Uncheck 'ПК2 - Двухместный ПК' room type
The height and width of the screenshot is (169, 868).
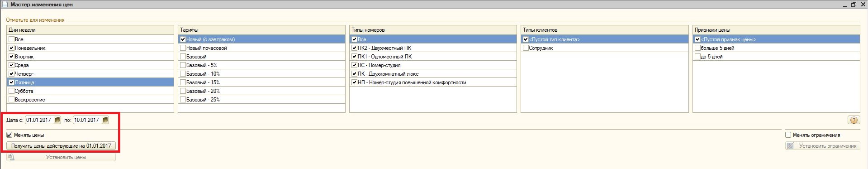(354, 48)
